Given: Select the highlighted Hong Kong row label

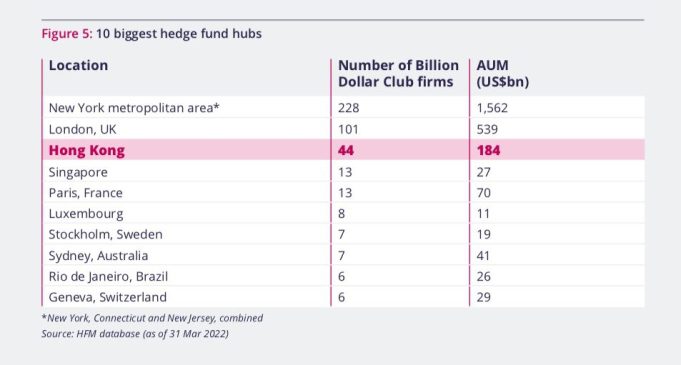Looking at the screenshot, I should click(87, 150).
